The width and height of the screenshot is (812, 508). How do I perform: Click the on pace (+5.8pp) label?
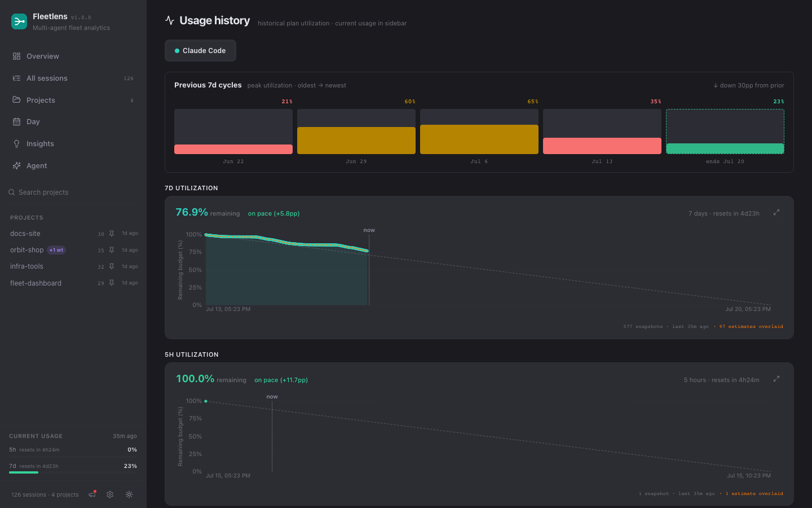click(274, 214)
